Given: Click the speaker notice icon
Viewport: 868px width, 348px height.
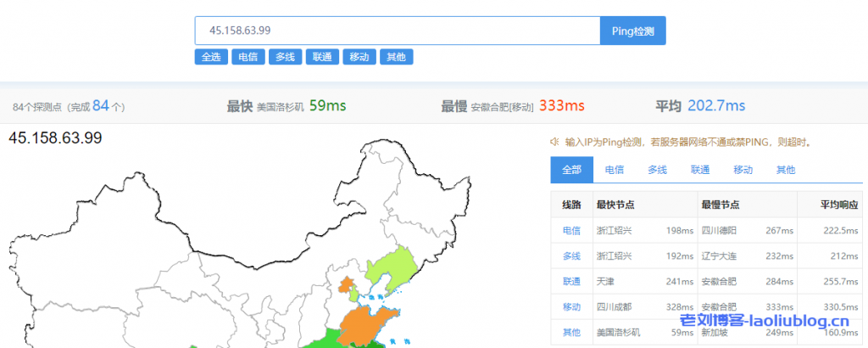Looking at the screenshot, I should pyautogui.click(x=555, y=142).
